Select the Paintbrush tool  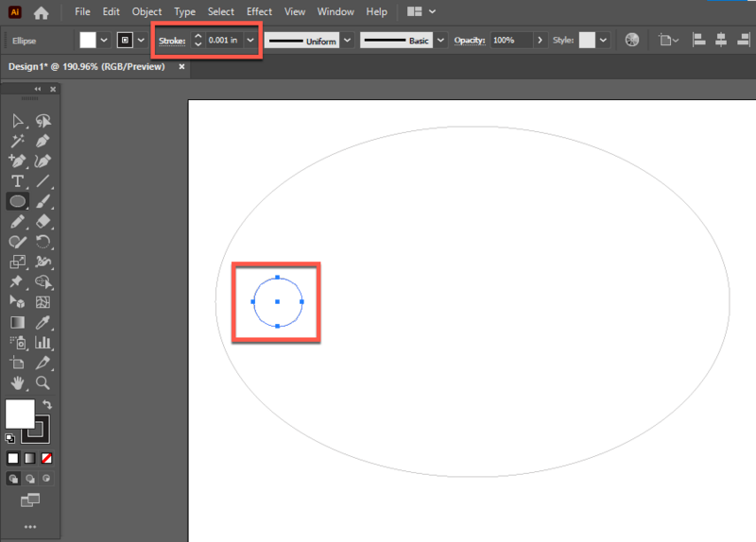point(43,201)
